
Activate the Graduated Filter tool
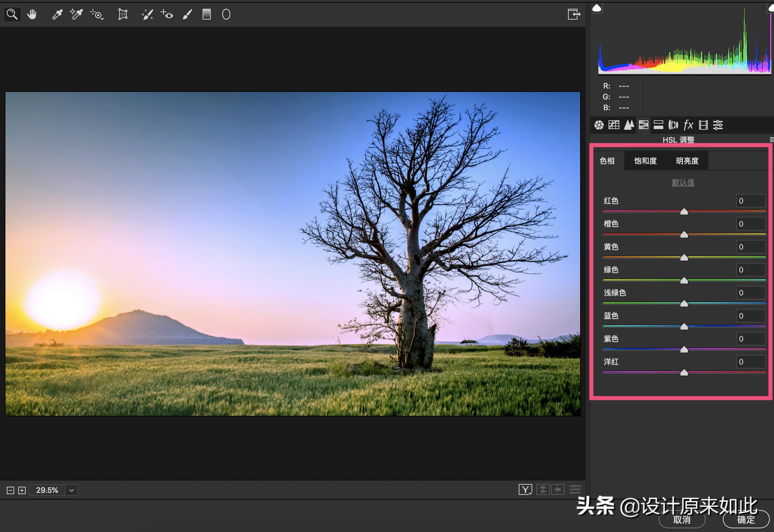tap(206, 14)
